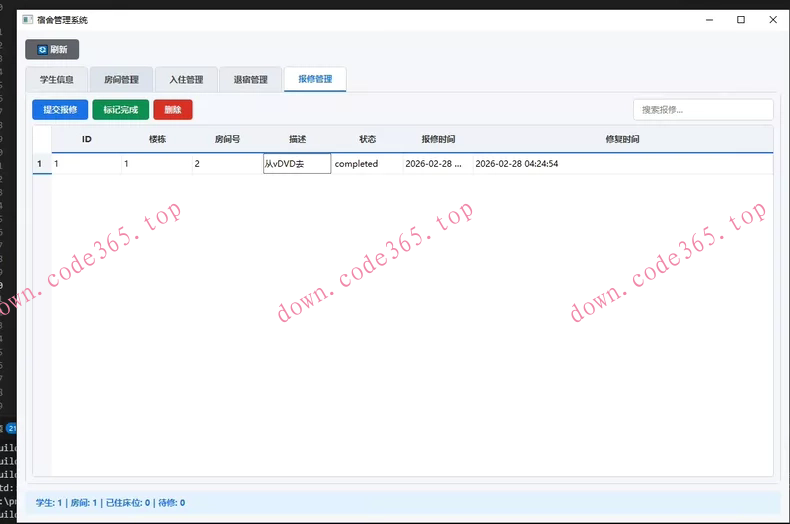Focus the 搜索报修 search field
The height and width of the screenshot is (524, 790).
[x=703, y=109]
